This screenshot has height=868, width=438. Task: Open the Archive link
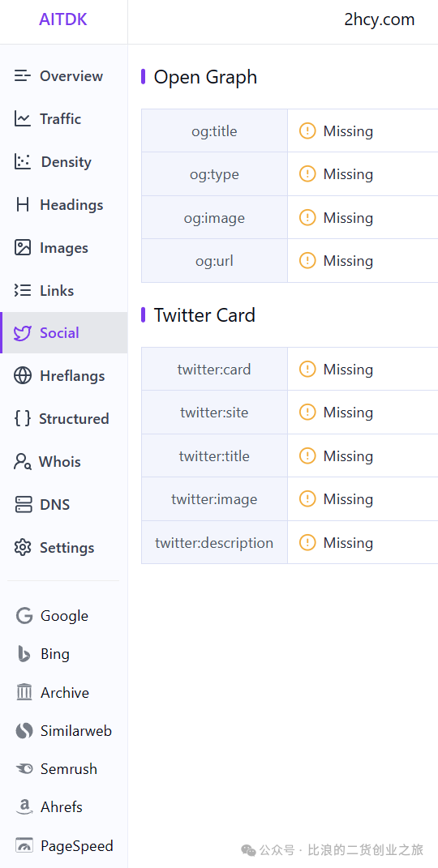(x=52, y=692)
